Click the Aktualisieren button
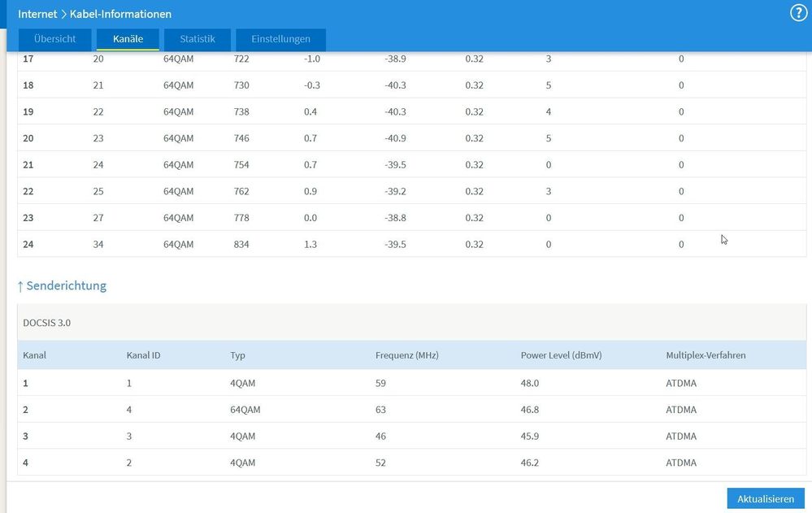This screenshot has width=812, height=513. [766, 498]
